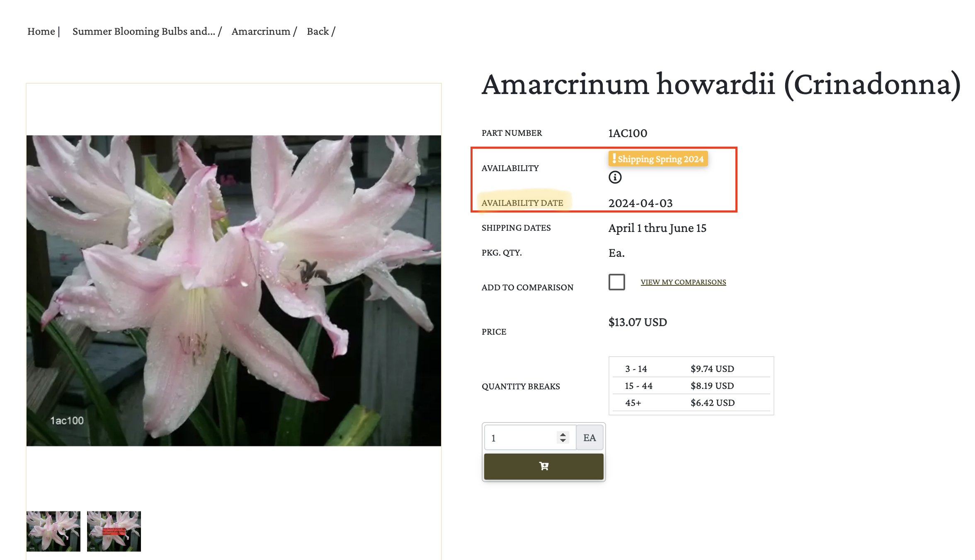Check the Add to Comparison checkbox
Screen dimensions: 975x560
point(616,282)
